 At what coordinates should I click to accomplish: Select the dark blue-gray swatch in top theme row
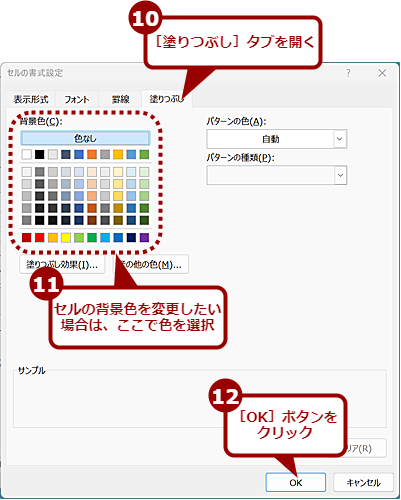pyautogui.click(x=66, y=154)
